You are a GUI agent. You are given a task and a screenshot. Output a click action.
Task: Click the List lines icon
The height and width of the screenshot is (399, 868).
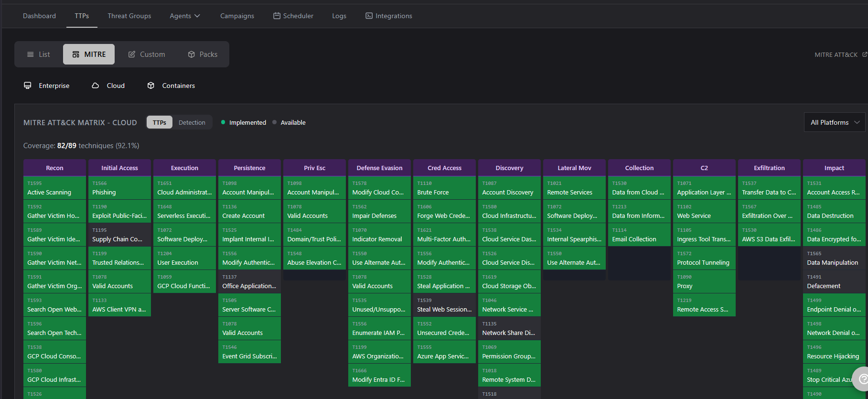(31, 54)
